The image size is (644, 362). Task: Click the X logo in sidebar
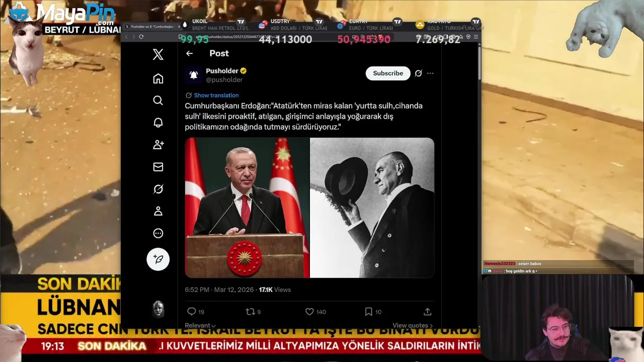[x=158, y=54]
